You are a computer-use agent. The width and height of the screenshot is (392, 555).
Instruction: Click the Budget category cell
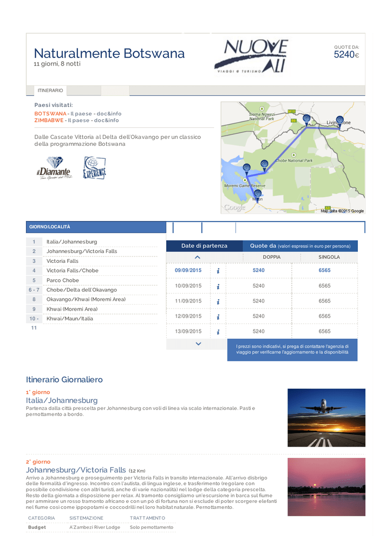point(37,527)
